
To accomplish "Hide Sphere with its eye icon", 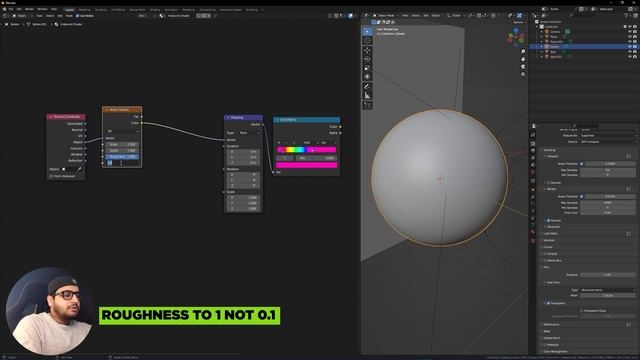I will click(630, 47).
